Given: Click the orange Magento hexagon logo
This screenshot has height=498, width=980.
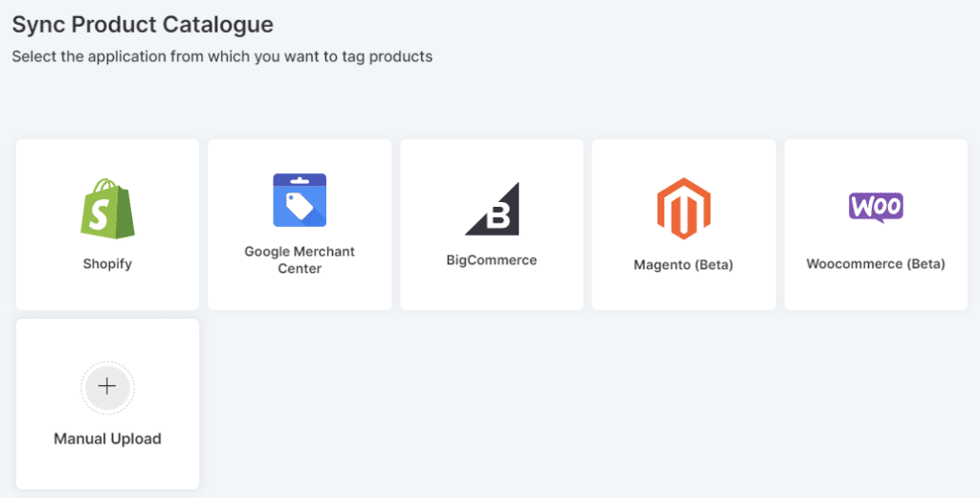Looking at the screenshot, I should [x=683, y=209].
